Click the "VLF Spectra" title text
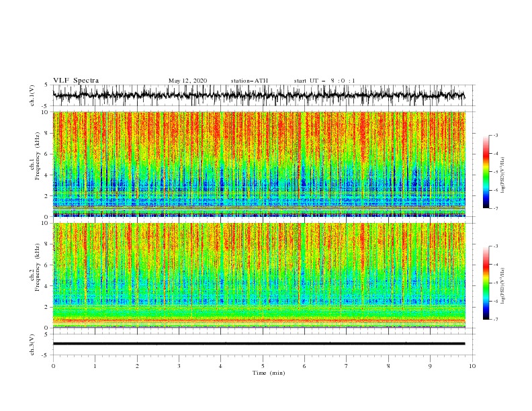 (76, 81)
